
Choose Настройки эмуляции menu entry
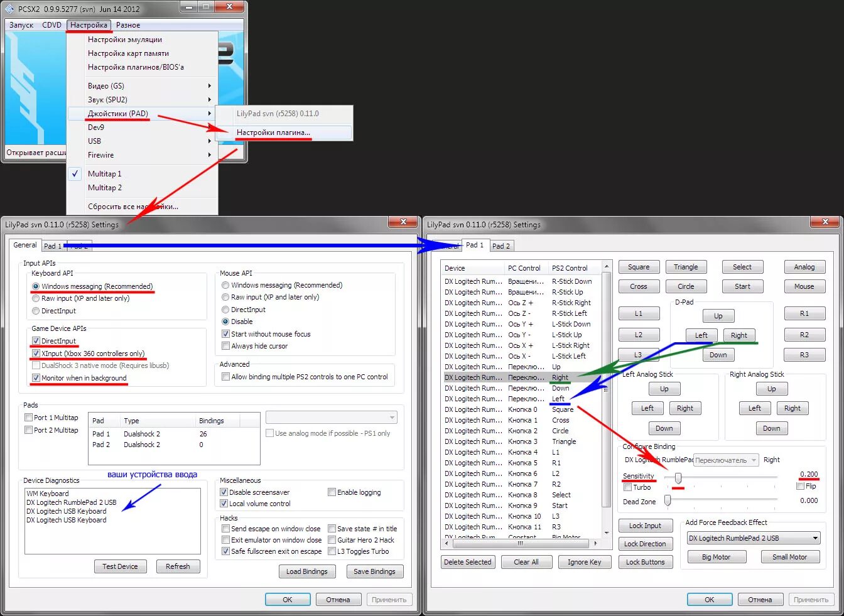[x=125, y=40]
